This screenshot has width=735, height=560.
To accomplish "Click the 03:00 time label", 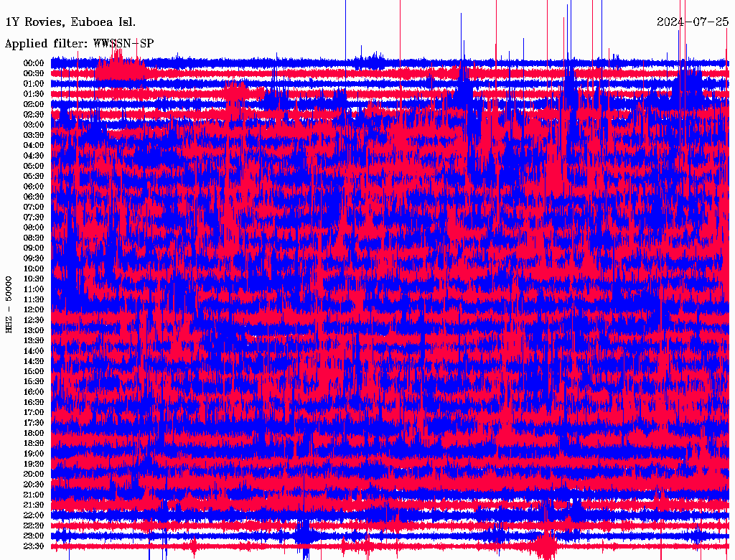I will tap(34, 125).
